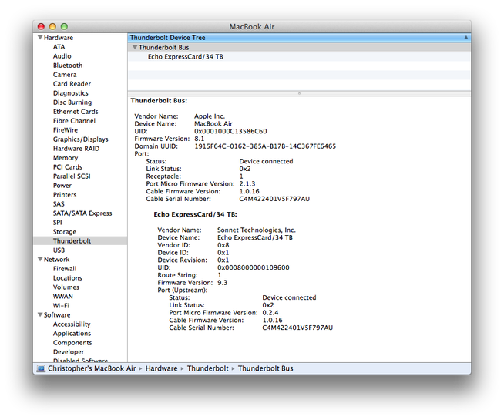504x420 pixels.
Task: Select Developer under Software
Action: 69,352
